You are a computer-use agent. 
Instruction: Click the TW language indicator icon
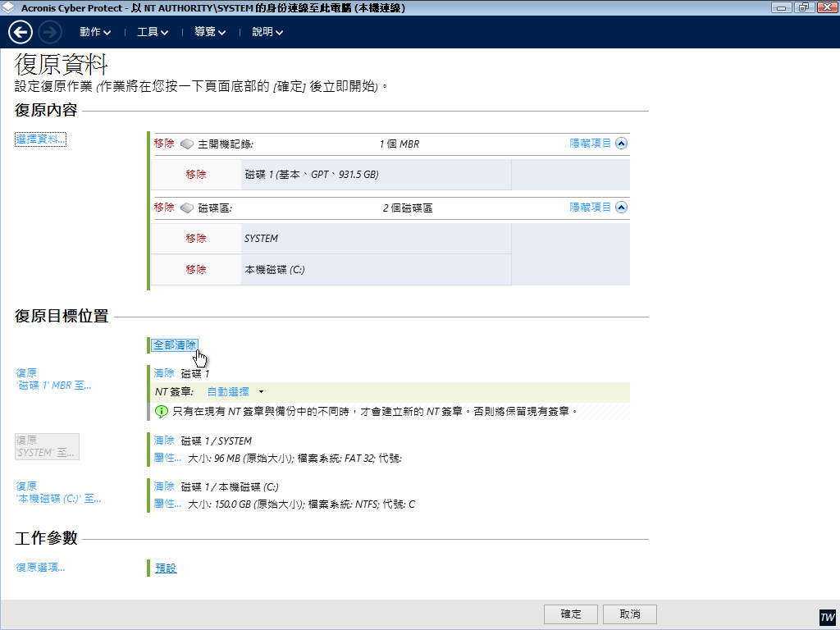pos(827,617)
